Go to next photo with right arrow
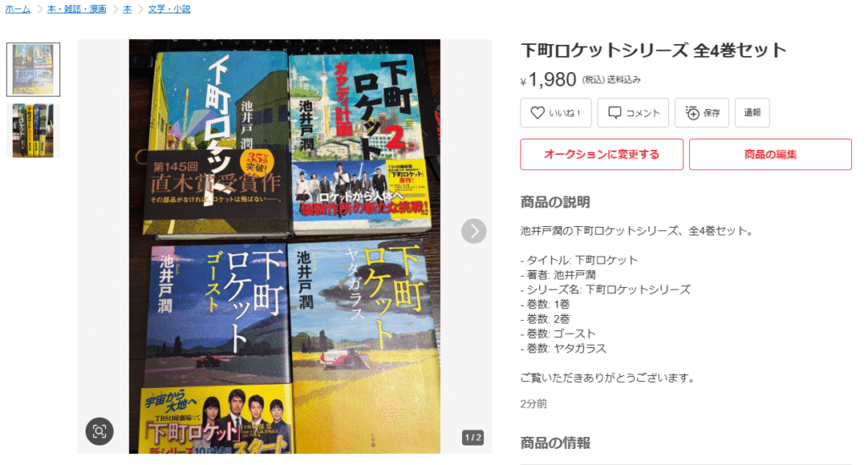This screenshot has height=465, width=868. click(474, 231)
